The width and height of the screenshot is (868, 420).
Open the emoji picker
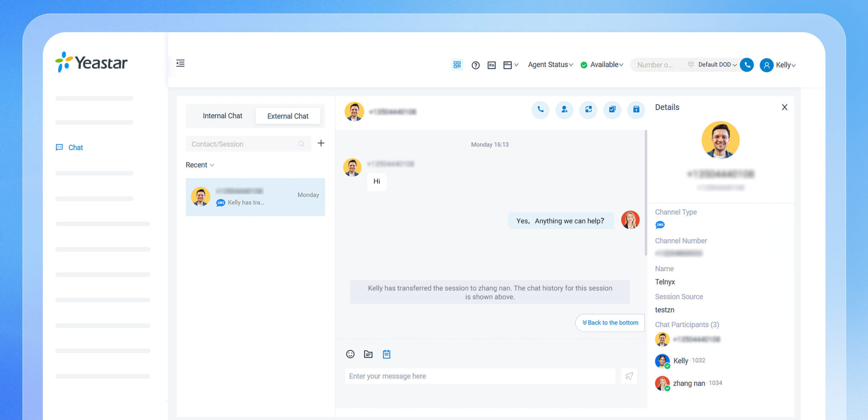[350, 354]
